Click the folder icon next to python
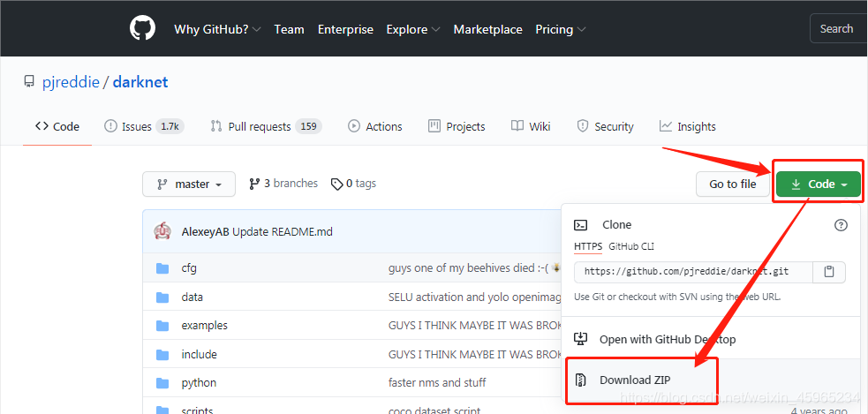 (162, 383)
